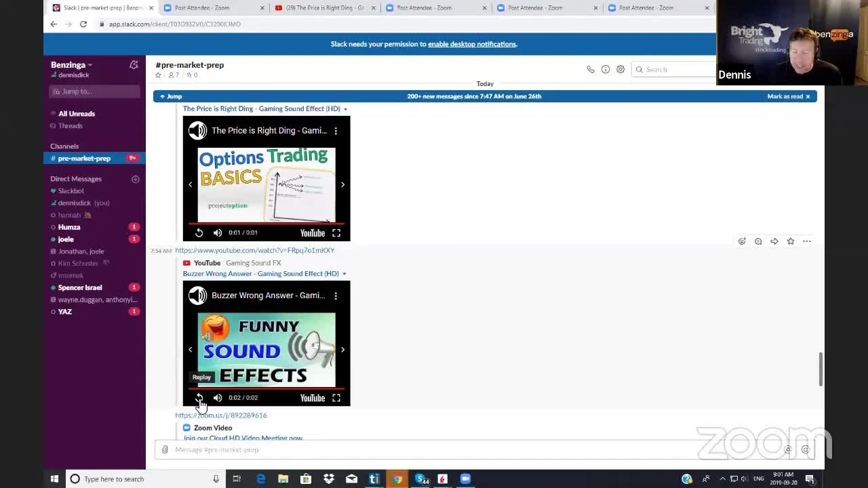
Task: Go back in the Chrome browser
Action: [x=54, y=24]
